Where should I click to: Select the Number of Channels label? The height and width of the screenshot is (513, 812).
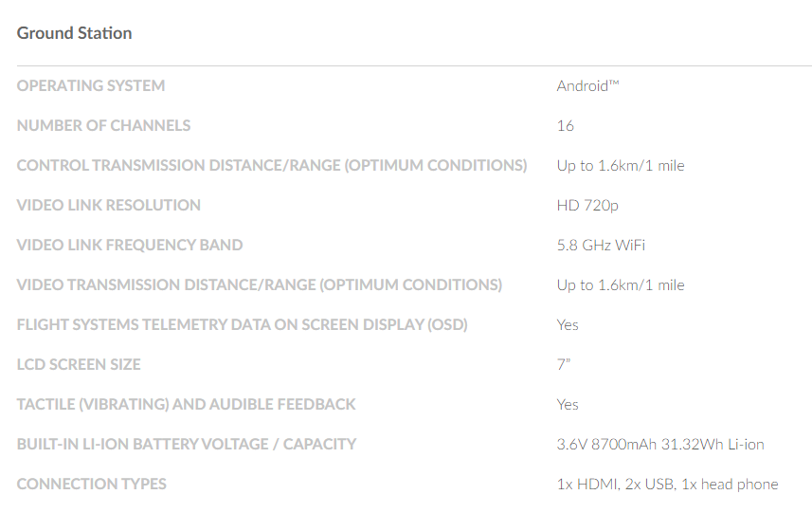tap(103, 125)
